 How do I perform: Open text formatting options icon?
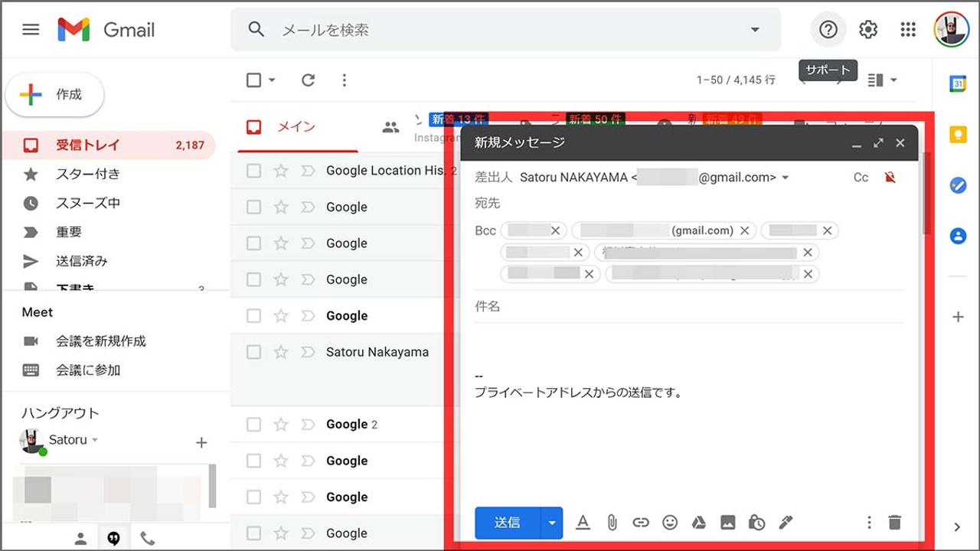(583, 523)
